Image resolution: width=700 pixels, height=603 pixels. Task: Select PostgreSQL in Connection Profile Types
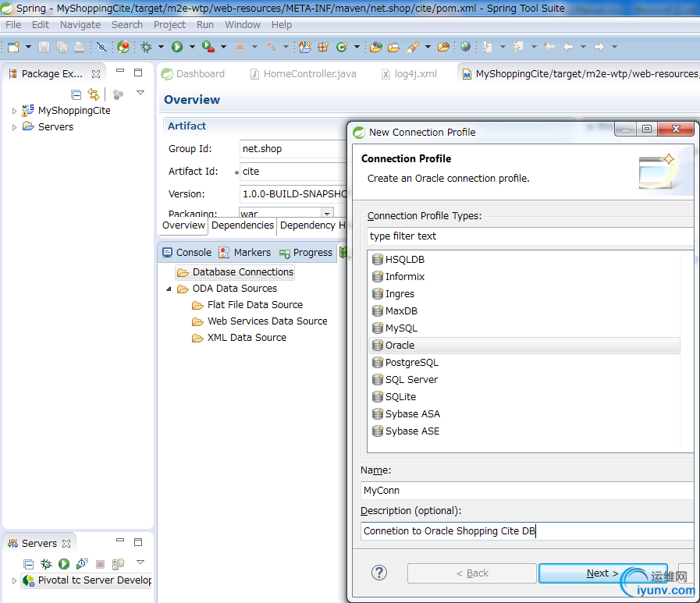tap(411, 363)
